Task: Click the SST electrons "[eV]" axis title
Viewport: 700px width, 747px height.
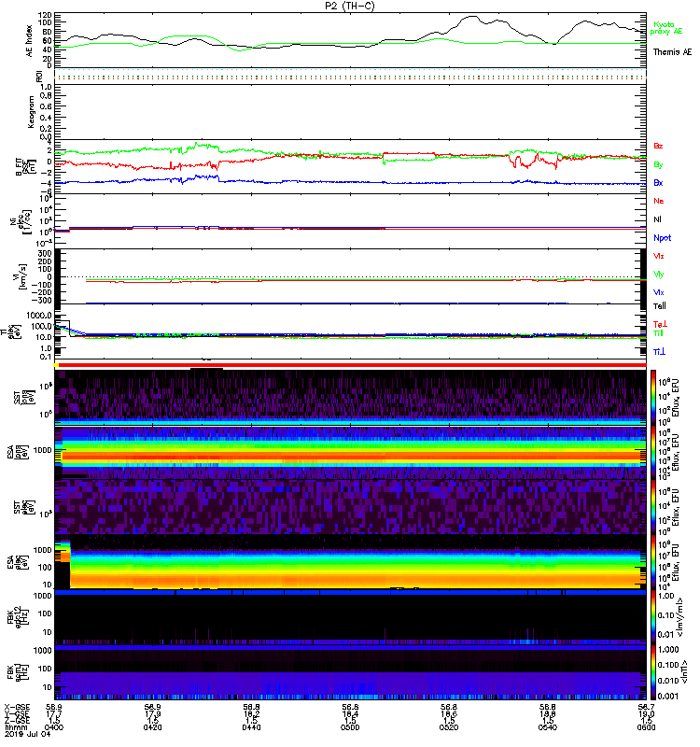Action: click(x=30, y=507)
